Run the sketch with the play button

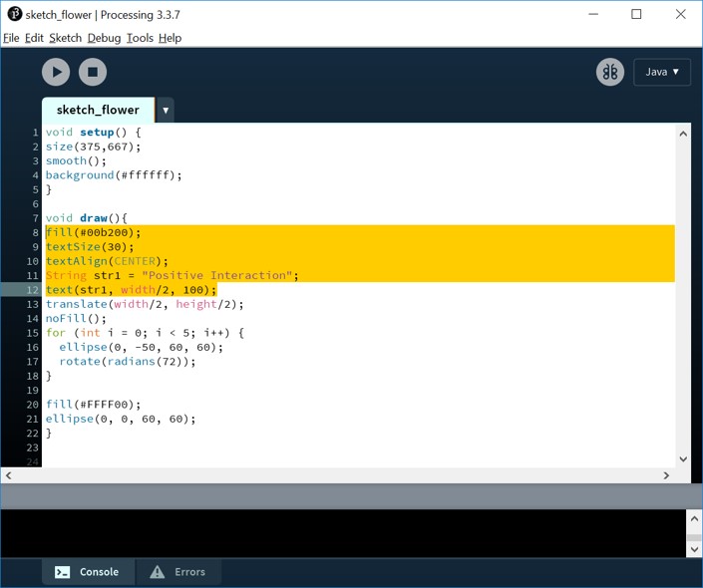(x=56, y=72)
